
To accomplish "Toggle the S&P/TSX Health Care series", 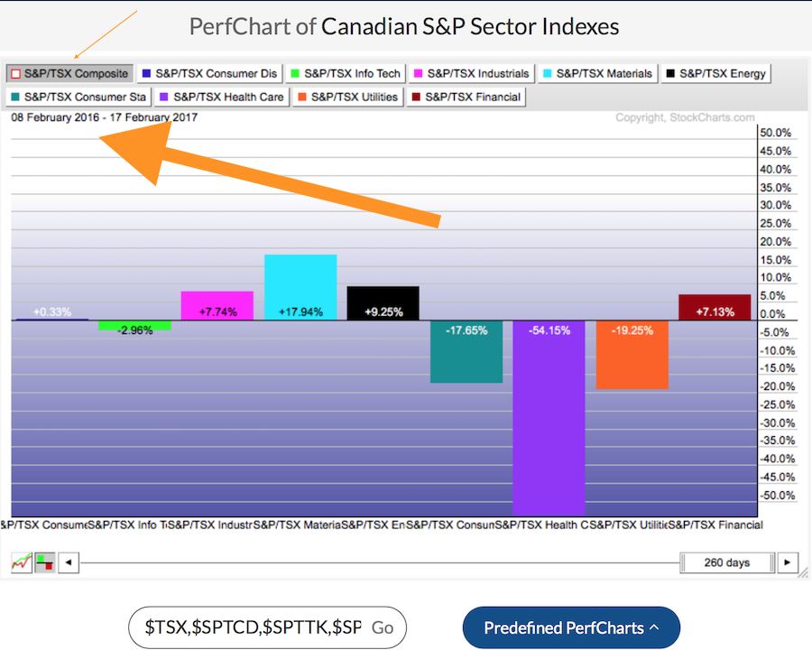I will [x=221, y=97].
